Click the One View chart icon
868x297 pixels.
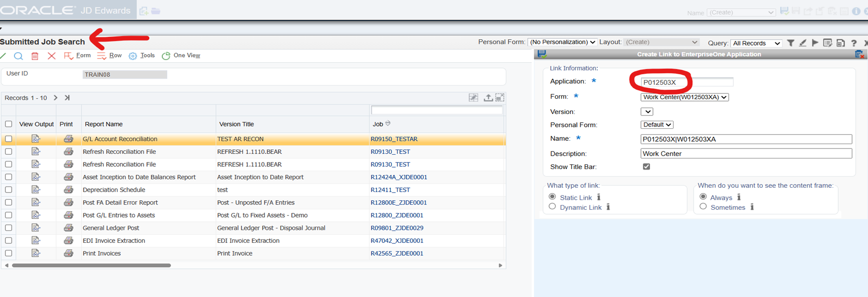[x=166, y=56]
